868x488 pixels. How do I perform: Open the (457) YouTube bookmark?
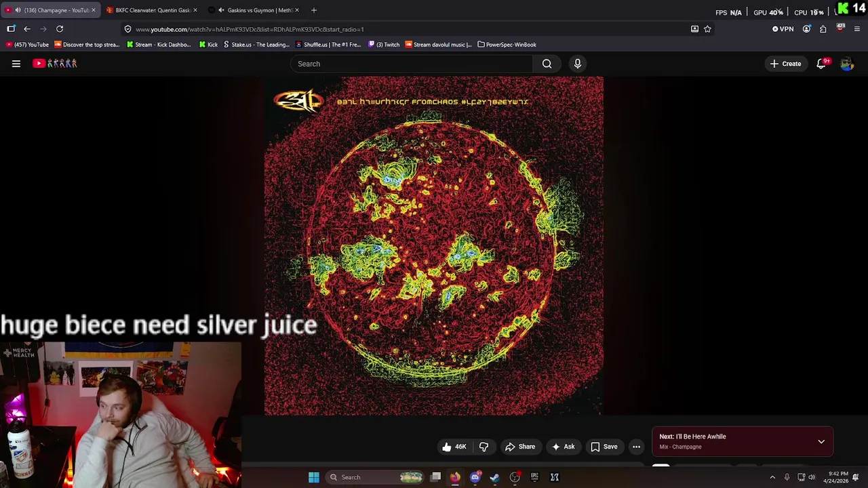28,45
